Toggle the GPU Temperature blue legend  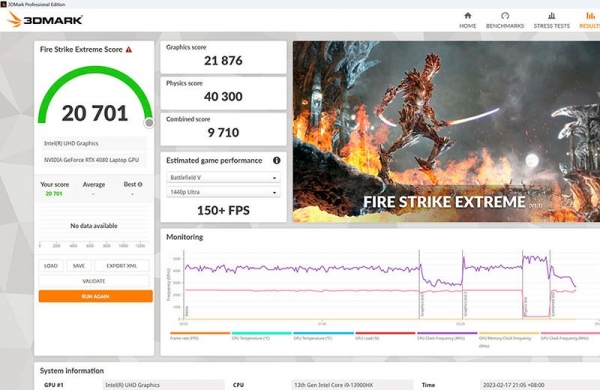(323, 336)
